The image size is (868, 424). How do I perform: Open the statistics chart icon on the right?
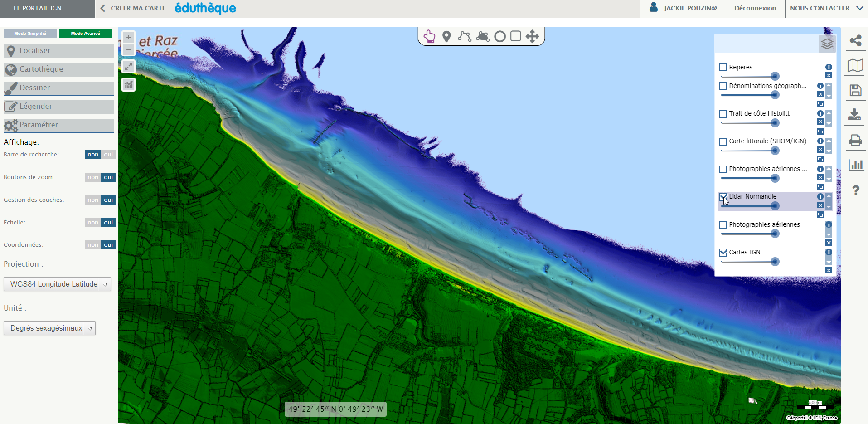click(x=856, y=165)
